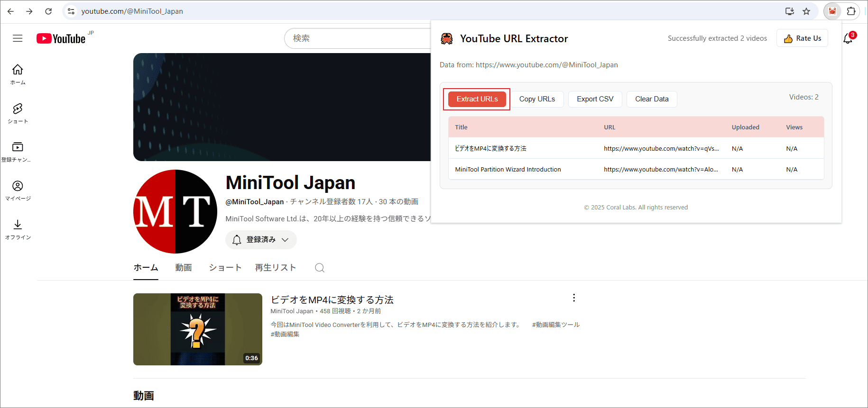This screenshot has height=408, width=868.
Task: Click the Coral Labs copyright footer text
Action: pos(636,208)
